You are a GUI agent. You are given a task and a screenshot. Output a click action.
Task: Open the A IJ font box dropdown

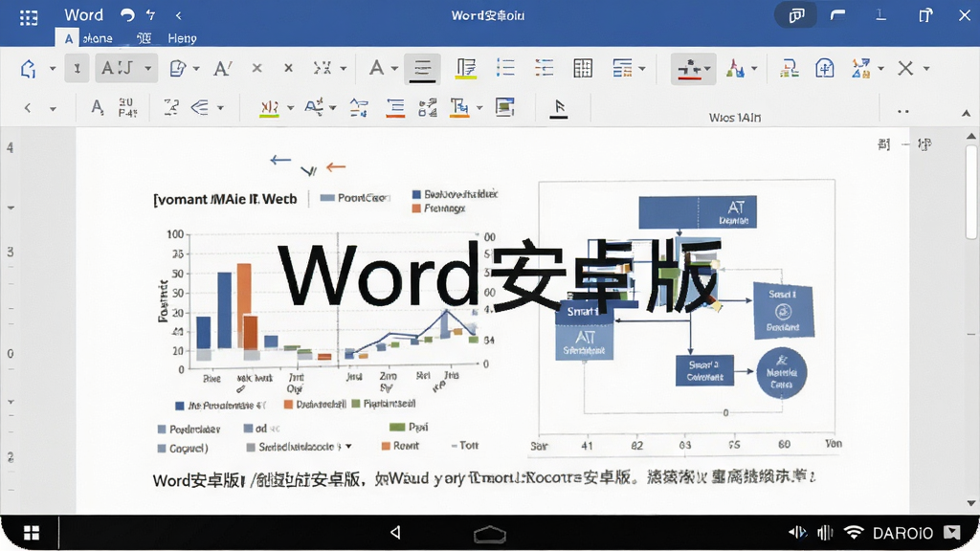(148, 68)
